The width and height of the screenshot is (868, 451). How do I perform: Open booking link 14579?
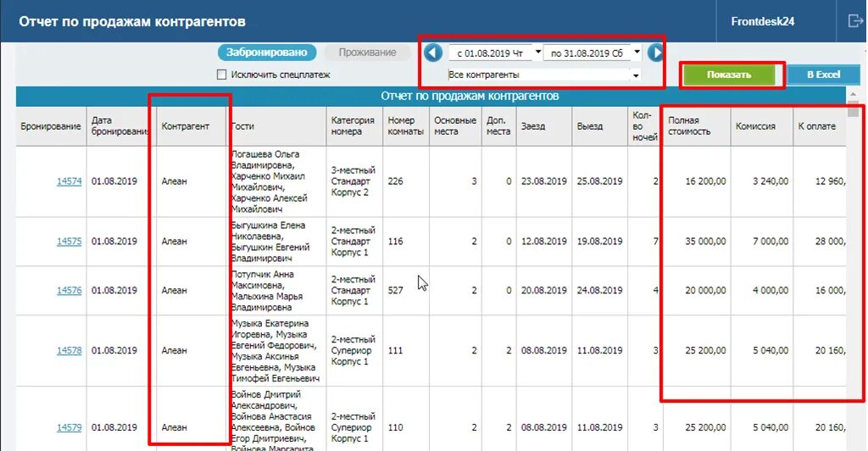point(70,427)
